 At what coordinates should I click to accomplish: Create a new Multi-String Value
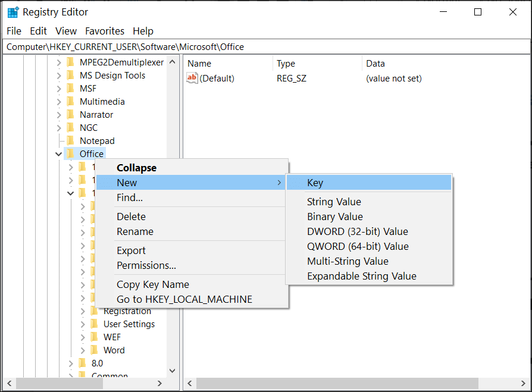369,261
